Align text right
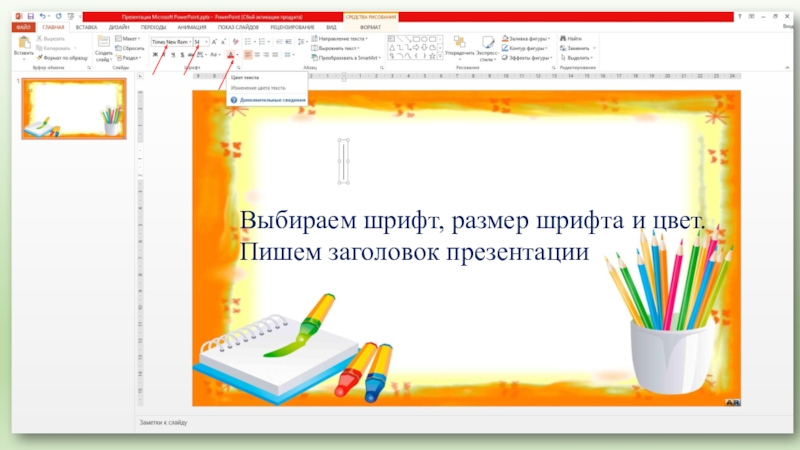800x450 pixels. click(x=266, y=55)
